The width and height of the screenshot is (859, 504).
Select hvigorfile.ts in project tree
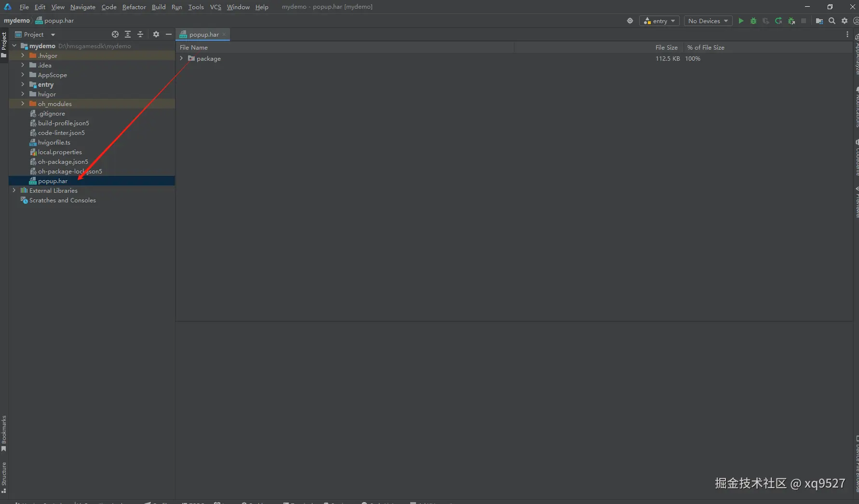pos(54,142)
